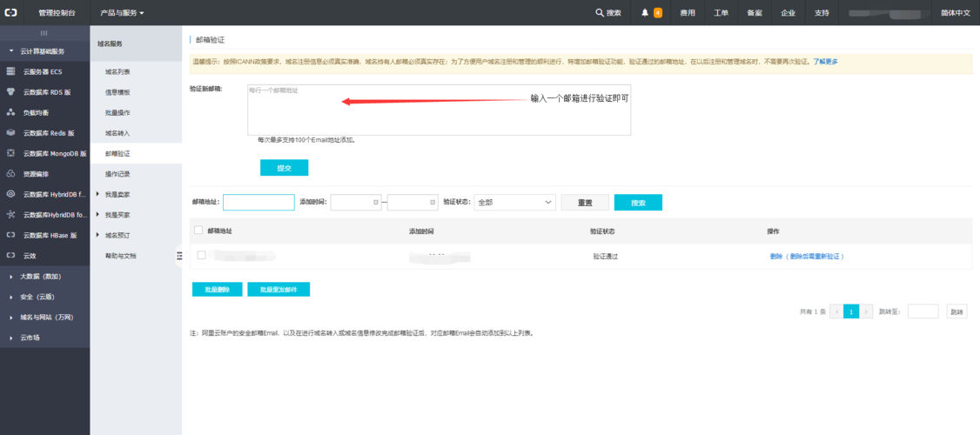Open the end date calendar icon
Image resolution: width=980 pixels, height=435 pixels.
[x=433, y=203]
